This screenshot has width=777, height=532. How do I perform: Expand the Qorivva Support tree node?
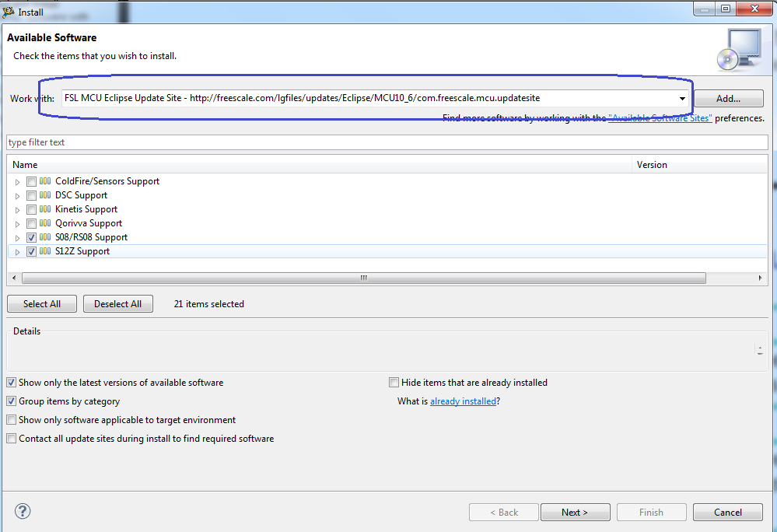[17, 224]
